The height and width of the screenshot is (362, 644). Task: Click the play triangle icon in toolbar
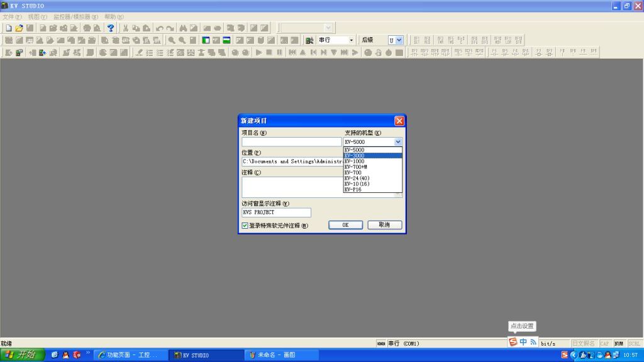[258, 53]
